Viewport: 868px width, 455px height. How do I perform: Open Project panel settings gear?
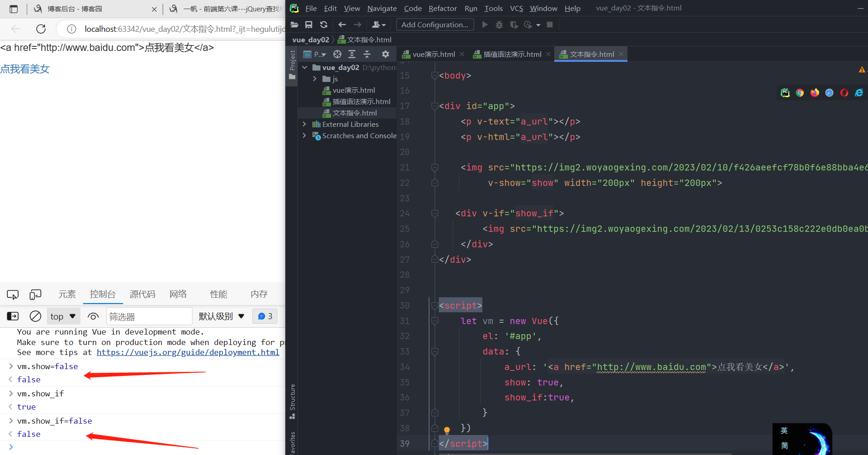point(386,54)
